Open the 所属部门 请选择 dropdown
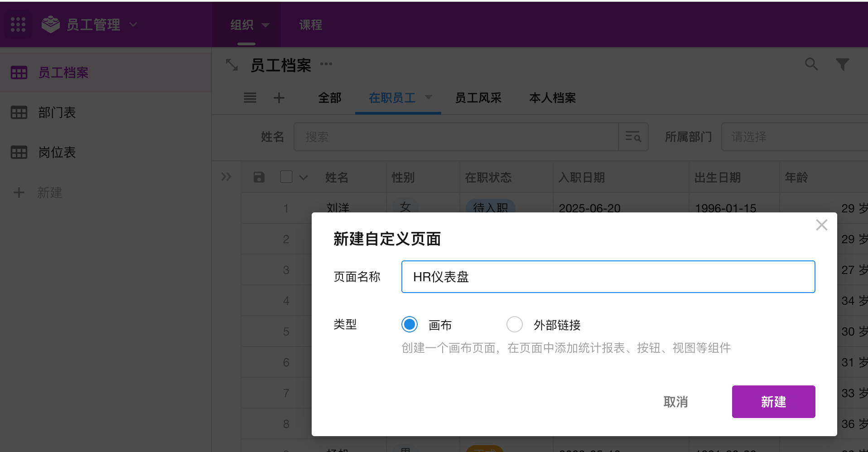This screenshot has width=868, height=452. (795, 137)
